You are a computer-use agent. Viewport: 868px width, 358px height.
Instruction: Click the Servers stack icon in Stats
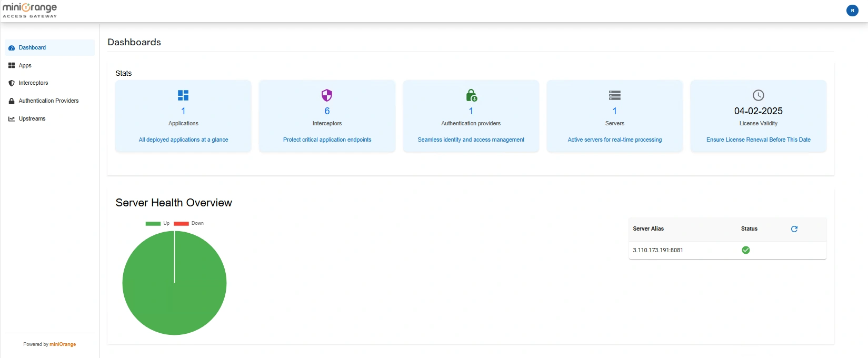tap(615, 95)
